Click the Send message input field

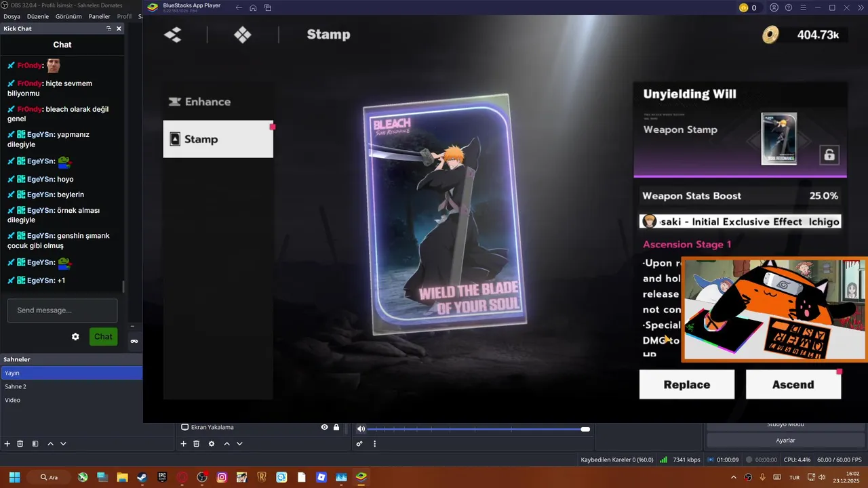click(x=62, y=310)
